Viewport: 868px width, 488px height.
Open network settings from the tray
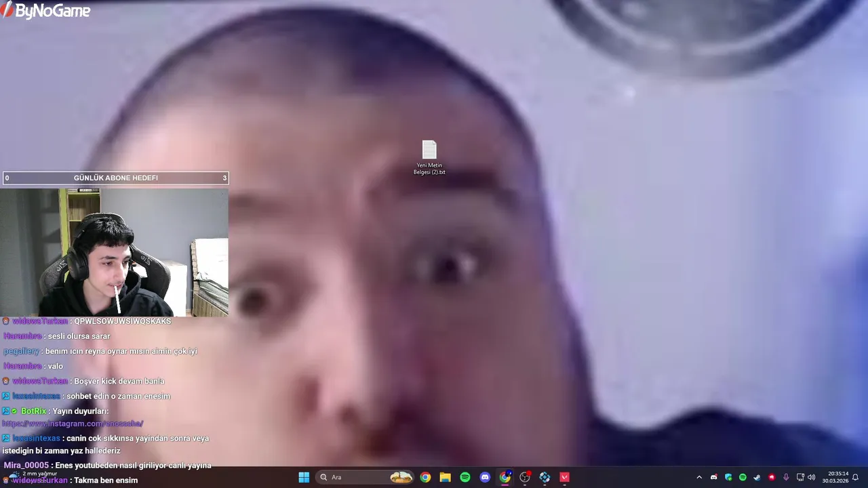click(x=800, y=477)
